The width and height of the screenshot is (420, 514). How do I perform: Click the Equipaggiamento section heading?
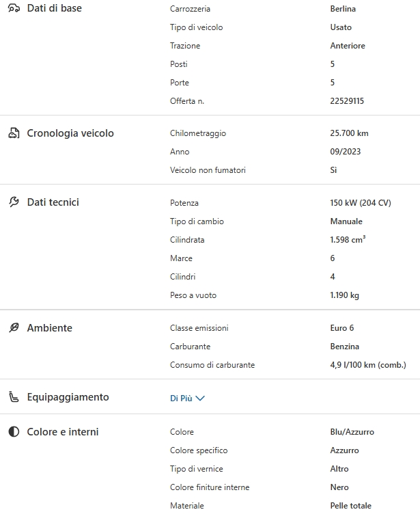point(68,397)
